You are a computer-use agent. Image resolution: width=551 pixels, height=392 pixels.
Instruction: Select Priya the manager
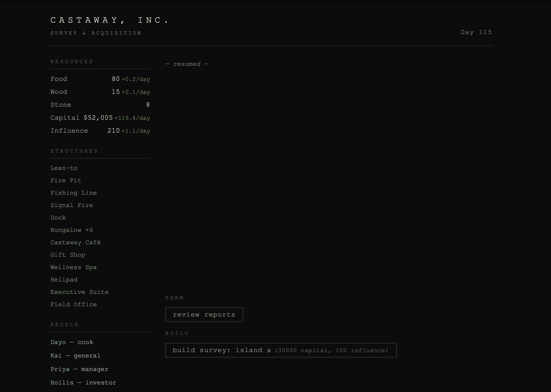click(x=79, y=369)
